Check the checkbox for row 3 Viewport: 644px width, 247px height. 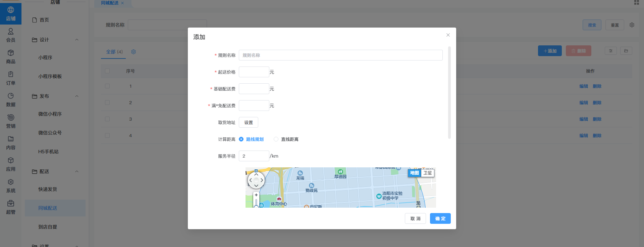107,119
